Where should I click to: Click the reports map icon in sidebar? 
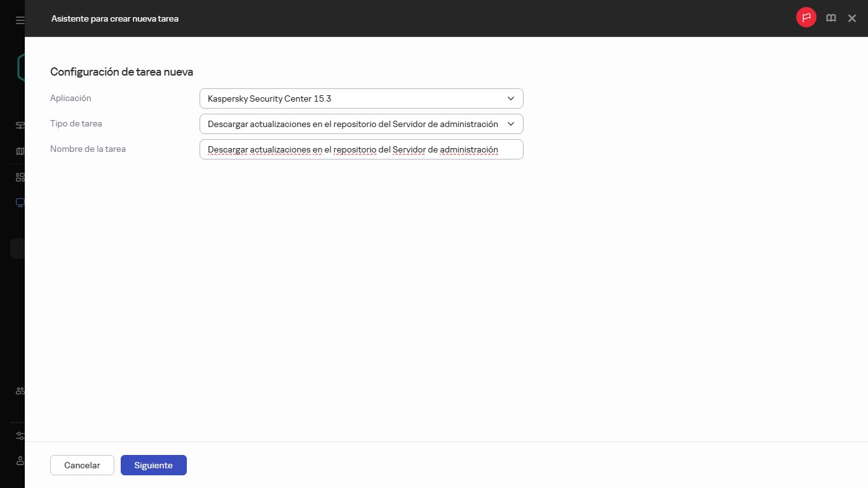pyautogui.click(x=19, y=151)
